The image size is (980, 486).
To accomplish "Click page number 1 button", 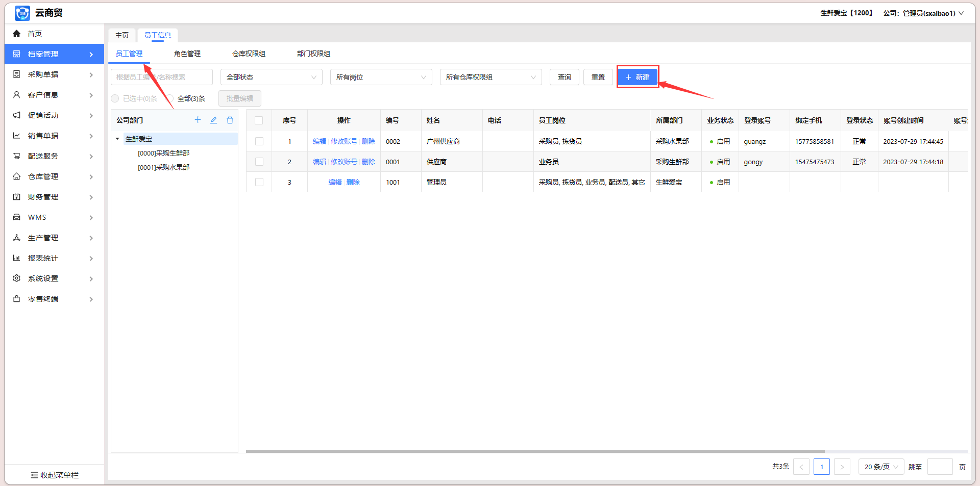I will pyautogui.click(x=822, y=467).
